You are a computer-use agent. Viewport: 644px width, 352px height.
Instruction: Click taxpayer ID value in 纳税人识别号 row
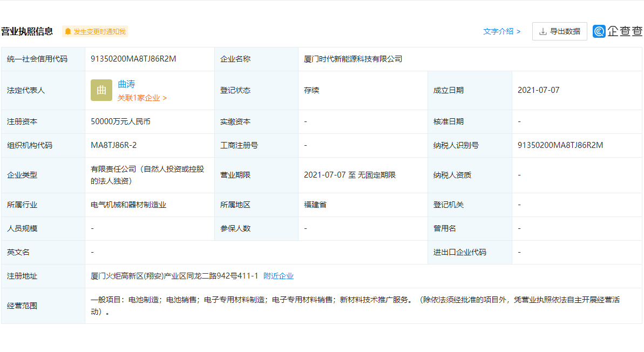click(x=560, y=145)
